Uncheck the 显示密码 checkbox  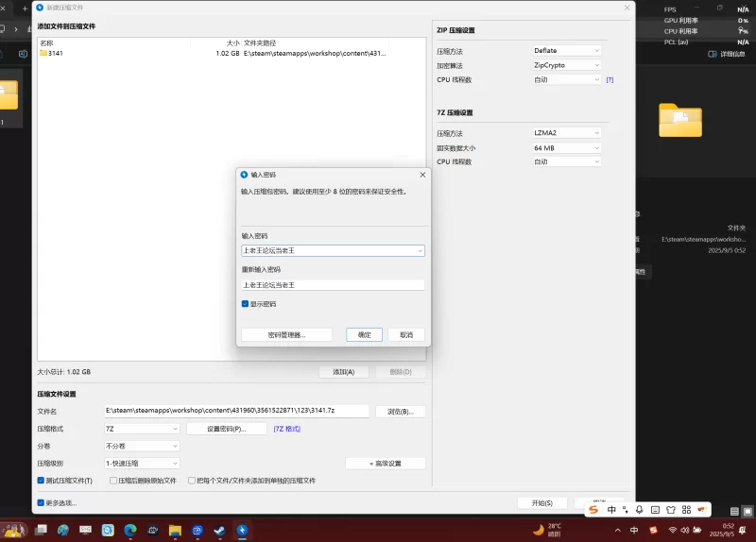245,304
